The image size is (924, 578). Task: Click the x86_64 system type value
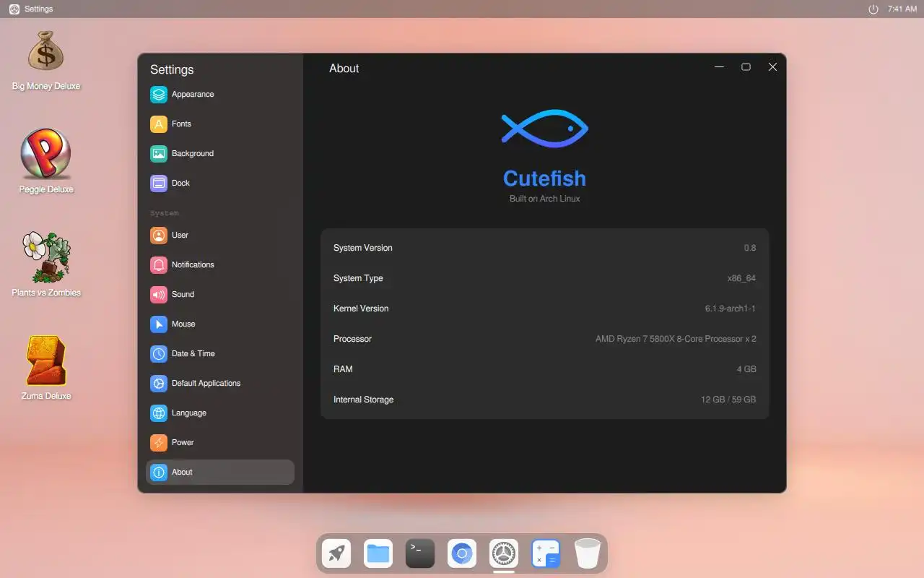(x=741, y=278)
